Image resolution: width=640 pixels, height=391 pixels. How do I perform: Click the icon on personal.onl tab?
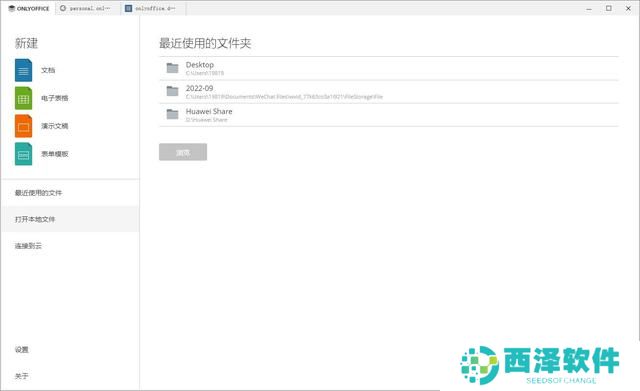[63, 8]
